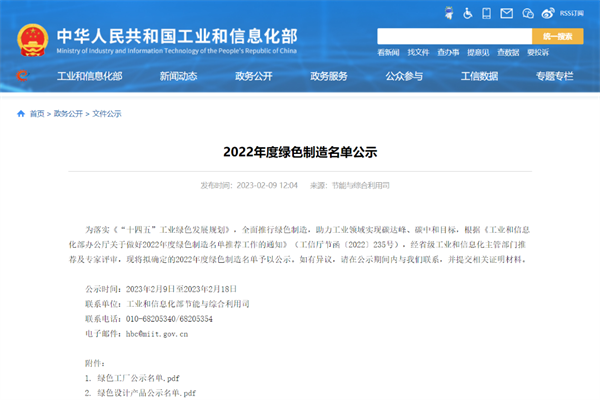Click the WeChat icon in header

pos(529,14)
